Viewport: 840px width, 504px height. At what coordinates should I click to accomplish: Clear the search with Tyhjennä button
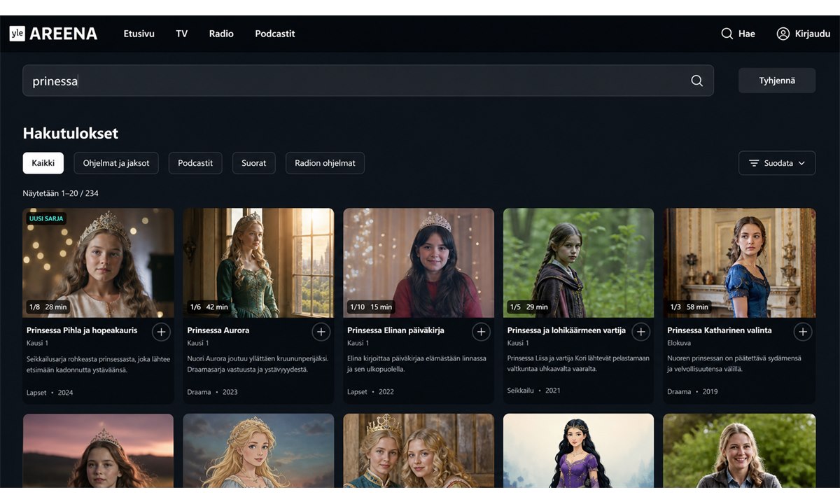coord(777,80)
